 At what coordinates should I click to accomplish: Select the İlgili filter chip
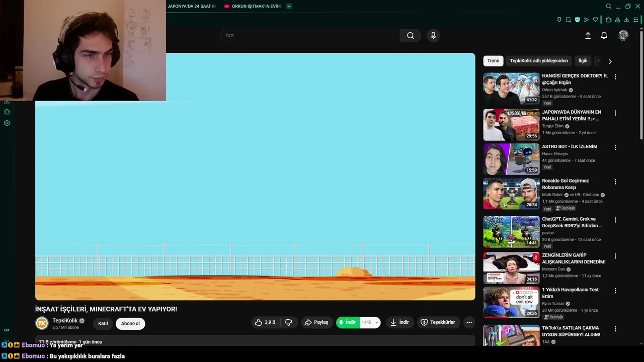click(583, 61)
